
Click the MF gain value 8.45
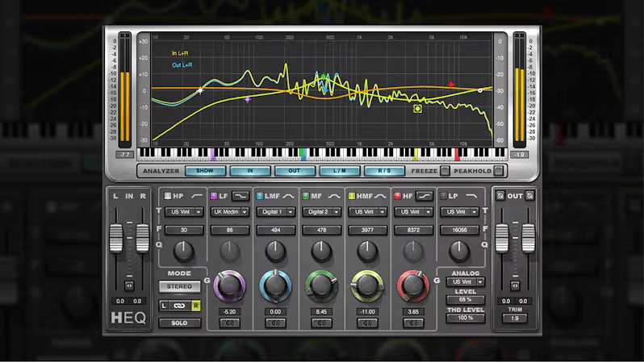coord(321,312)
